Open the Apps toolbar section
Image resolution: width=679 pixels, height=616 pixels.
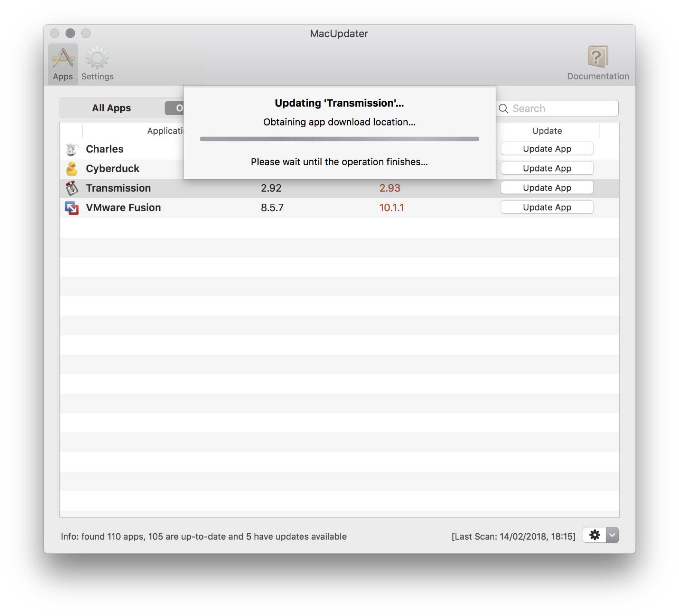[x=63, y=64]
